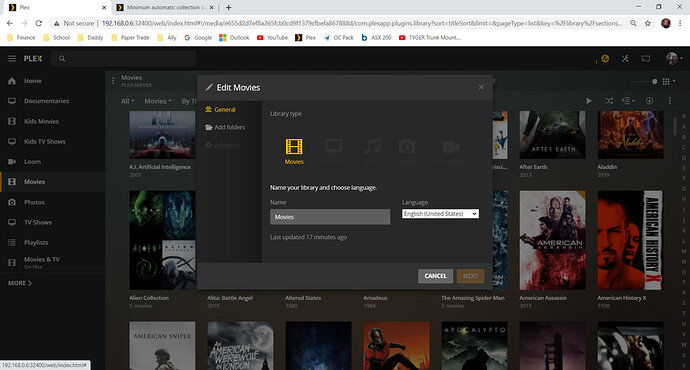Select the Movies library in sidebar
This screenshot has height=370, width=690.
pos(52,182)
